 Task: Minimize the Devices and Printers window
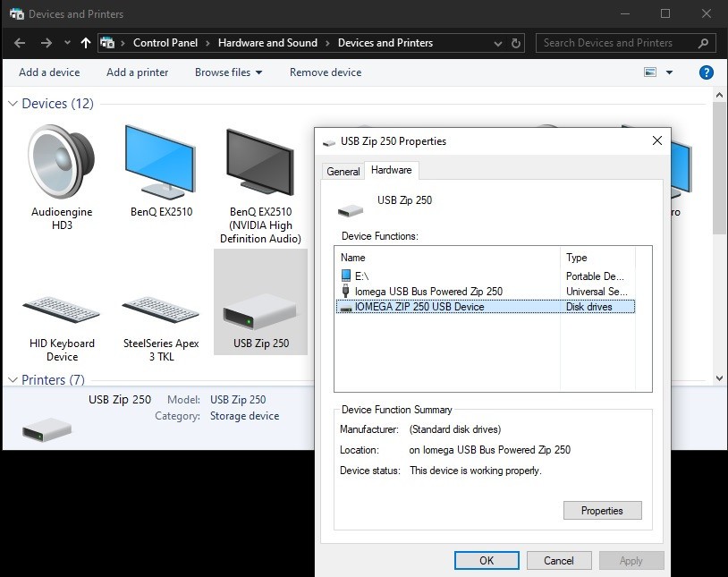(x=625, y=13)
